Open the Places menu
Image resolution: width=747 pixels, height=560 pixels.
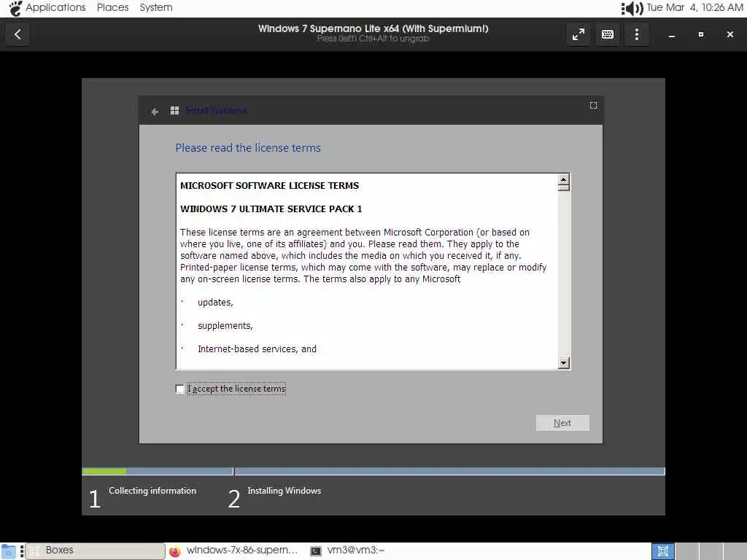pos(112,7)
